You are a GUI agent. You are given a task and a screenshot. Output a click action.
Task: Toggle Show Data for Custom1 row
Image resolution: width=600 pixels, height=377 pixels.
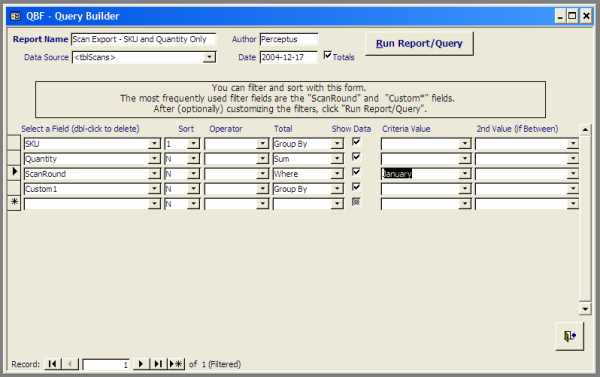356,187
